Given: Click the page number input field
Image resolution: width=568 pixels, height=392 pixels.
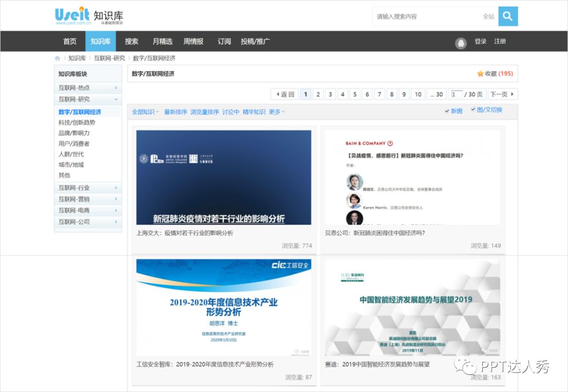Looking at the screenshot, I should pyautogui.click(x=457, y=94).
